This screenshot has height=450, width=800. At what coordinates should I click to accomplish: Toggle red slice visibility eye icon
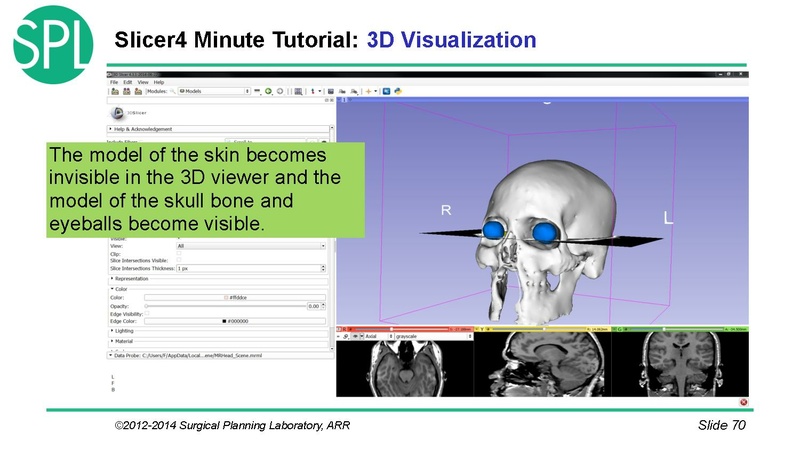pyautogui.click(x=355, y=337)
